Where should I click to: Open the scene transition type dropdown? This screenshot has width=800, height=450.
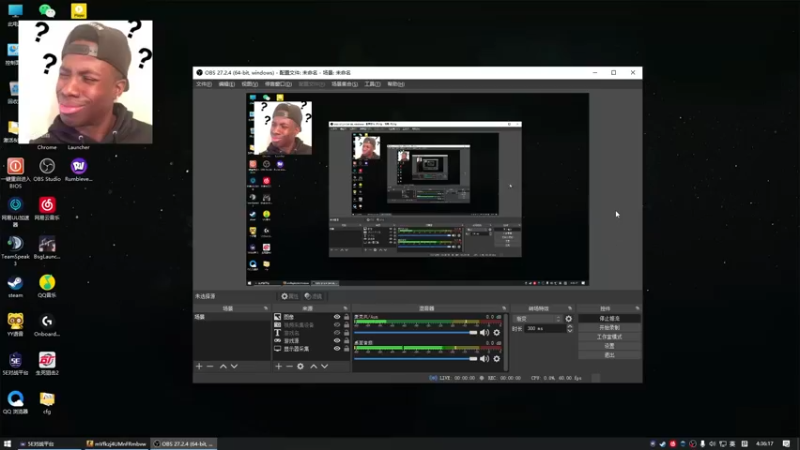coord(537,319)
